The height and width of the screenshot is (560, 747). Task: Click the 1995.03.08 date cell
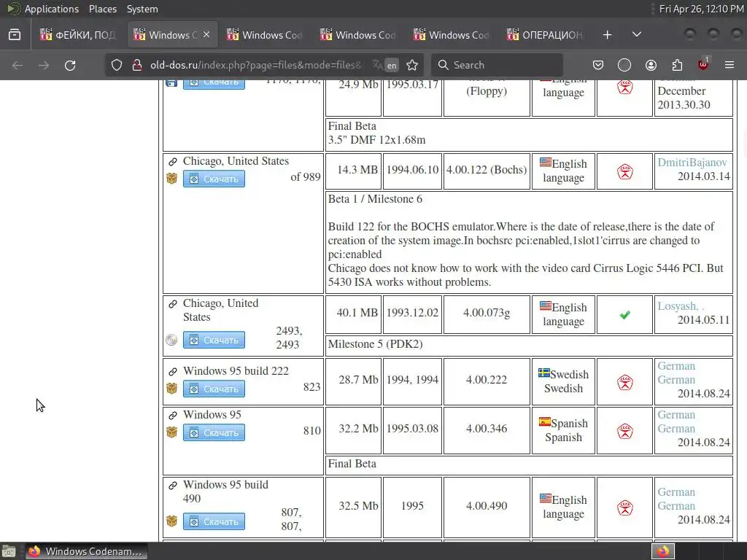(412, 429)
